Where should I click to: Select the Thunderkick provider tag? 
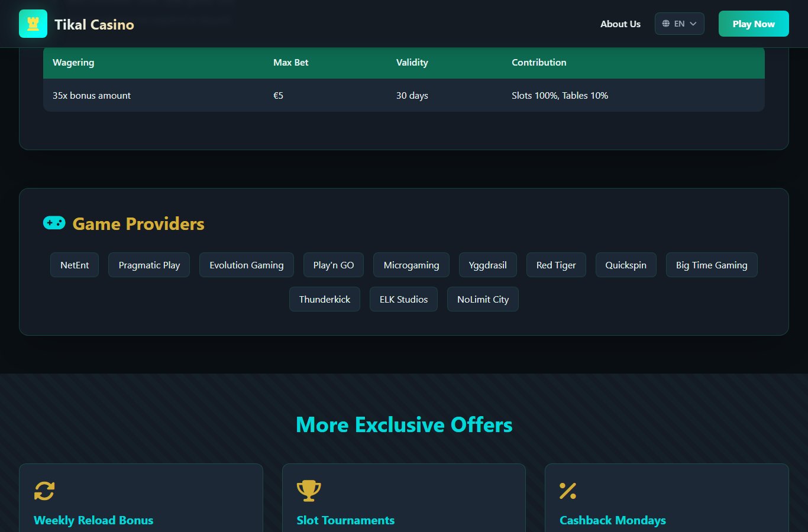point(325,299)
